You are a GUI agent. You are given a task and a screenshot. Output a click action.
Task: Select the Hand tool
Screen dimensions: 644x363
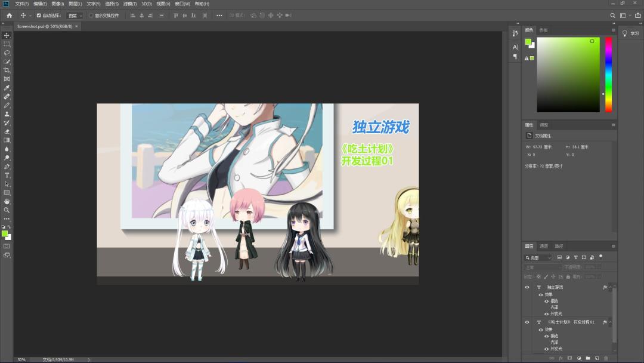[7, 201]
